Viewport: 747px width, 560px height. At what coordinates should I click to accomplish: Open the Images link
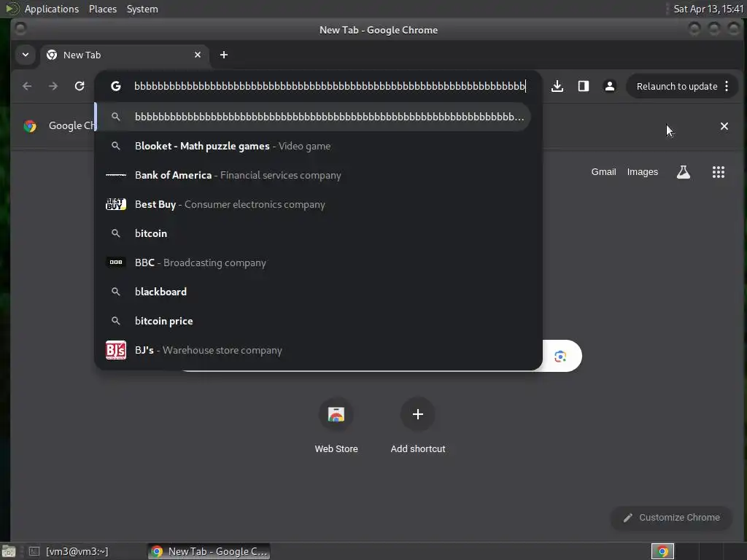tap(642, 172)
